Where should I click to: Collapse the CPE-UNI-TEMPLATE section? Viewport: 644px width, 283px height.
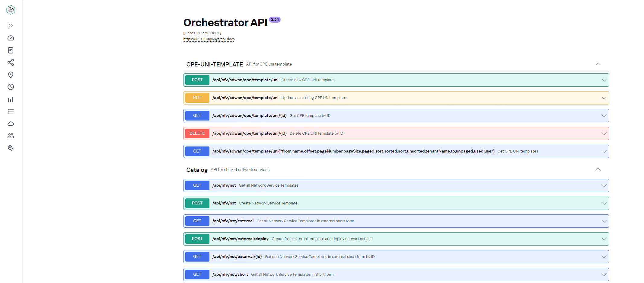tap(598, 64)
